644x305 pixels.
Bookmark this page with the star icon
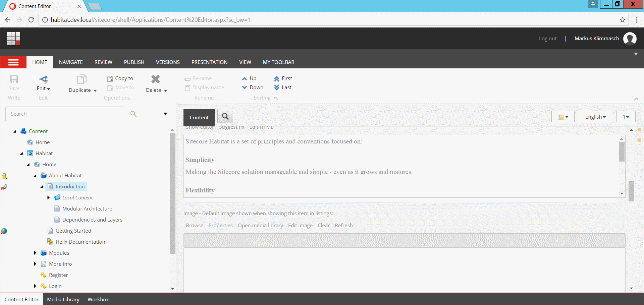[623, 20]
